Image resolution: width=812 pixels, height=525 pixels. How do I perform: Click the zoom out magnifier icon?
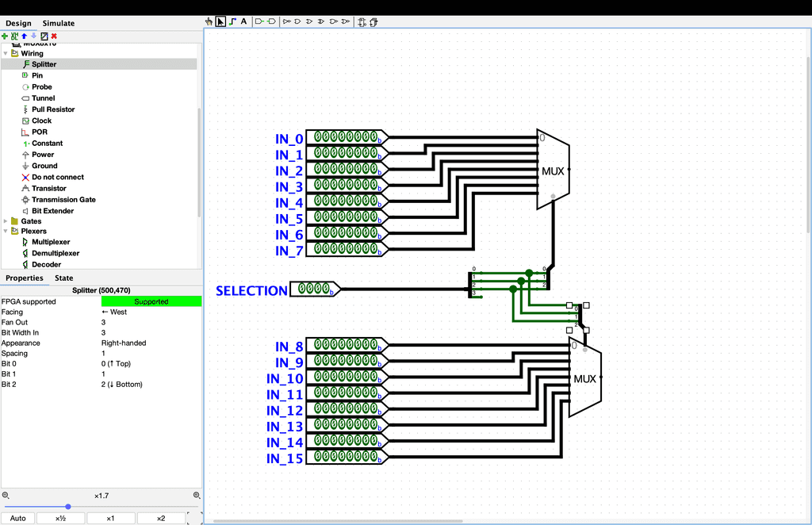pyautogui.click(x=6, y=495)
